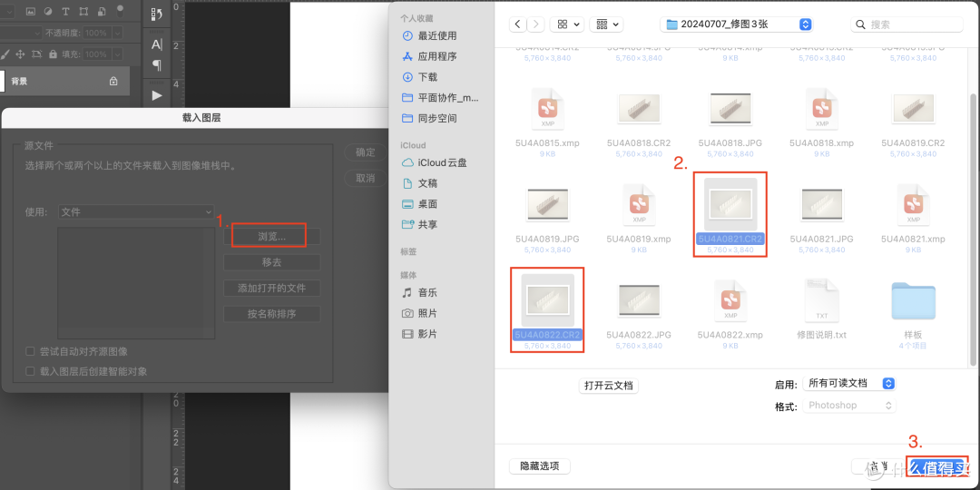Open the 使用 文件 dropdown
The height and width of the screenshot is (490, 980).
click(135, 211)
